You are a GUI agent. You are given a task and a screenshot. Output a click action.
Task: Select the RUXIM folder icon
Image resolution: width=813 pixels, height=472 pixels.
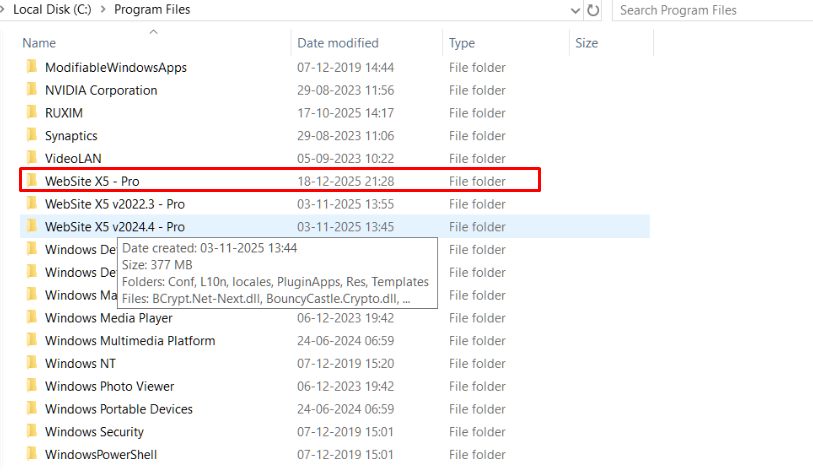(x=31, y=113)
